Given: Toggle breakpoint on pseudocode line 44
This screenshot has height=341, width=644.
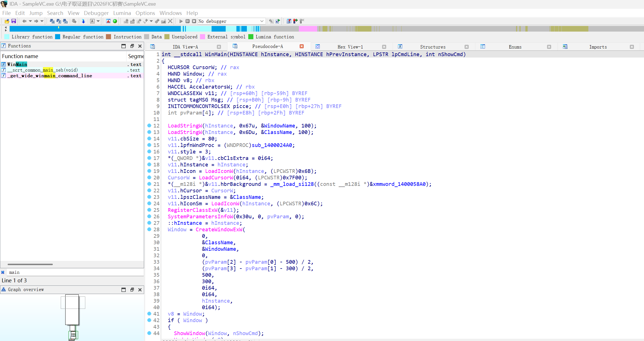Looking at the screenshot, I should [149, 333].
